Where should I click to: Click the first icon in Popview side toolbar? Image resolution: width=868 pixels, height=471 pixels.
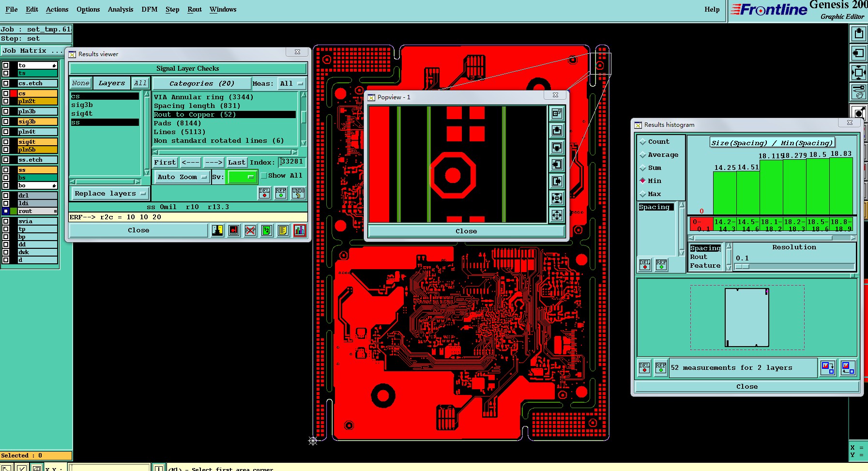(x=557, y=114)
